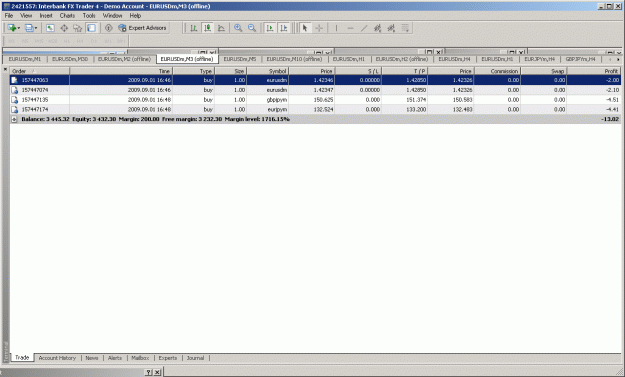Switch to bar chart display

point(194,28)
